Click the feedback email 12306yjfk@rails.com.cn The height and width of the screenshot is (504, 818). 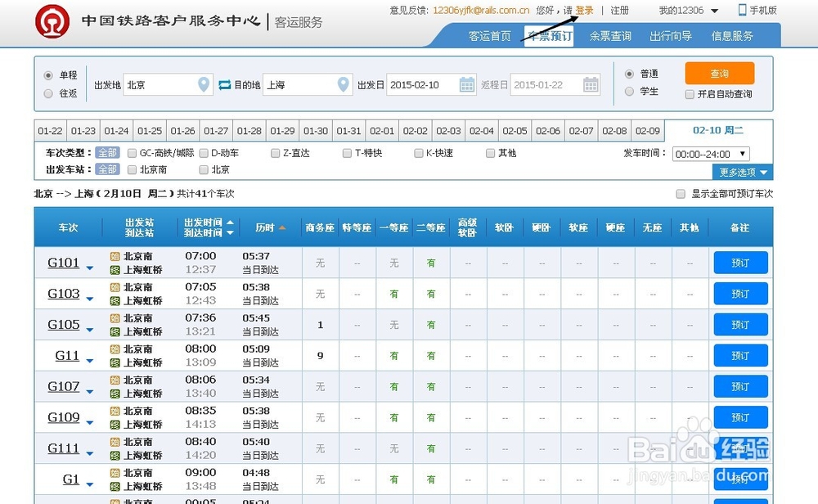coord(481,11)
